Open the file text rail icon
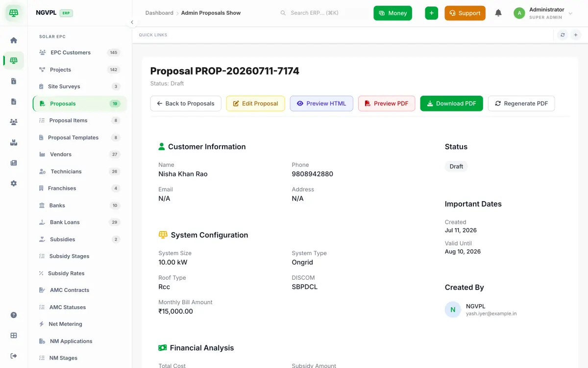This screenshot has width=588, height=368. pyautogui.click(x=14, y=102)
